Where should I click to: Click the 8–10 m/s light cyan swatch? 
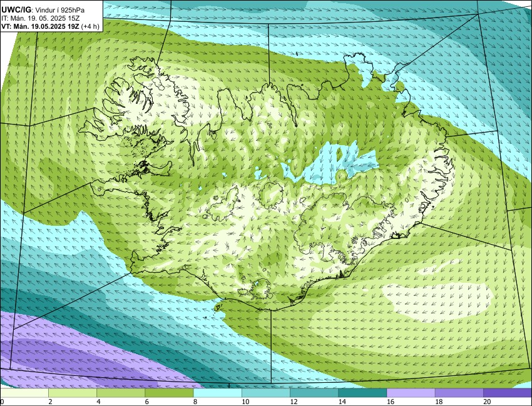coord(217,393)
